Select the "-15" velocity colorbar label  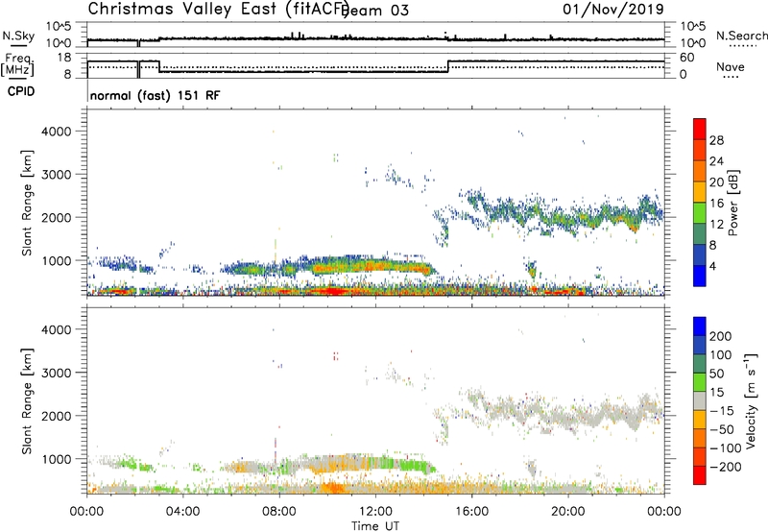722,411
